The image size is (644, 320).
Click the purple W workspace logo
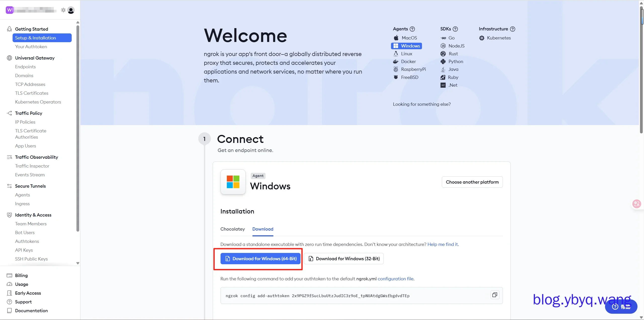click(x=10, y=10)
